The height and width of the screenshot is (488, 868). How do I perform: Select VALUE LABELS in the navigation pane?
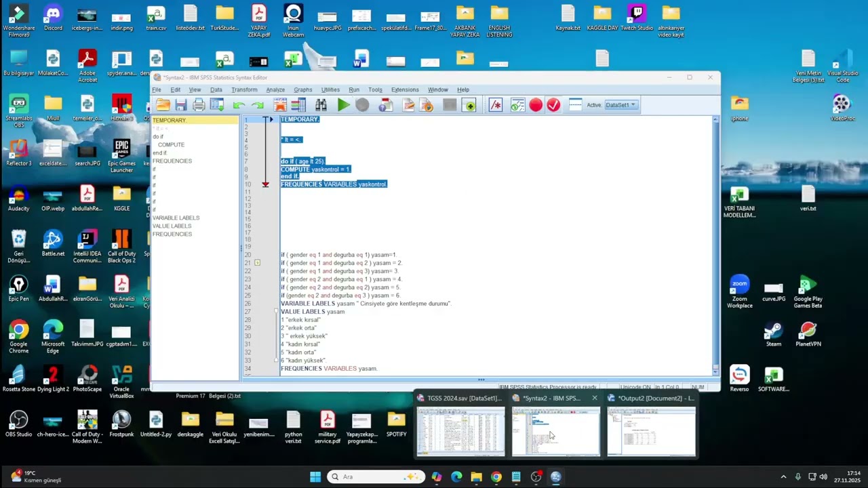pos(172,226)
